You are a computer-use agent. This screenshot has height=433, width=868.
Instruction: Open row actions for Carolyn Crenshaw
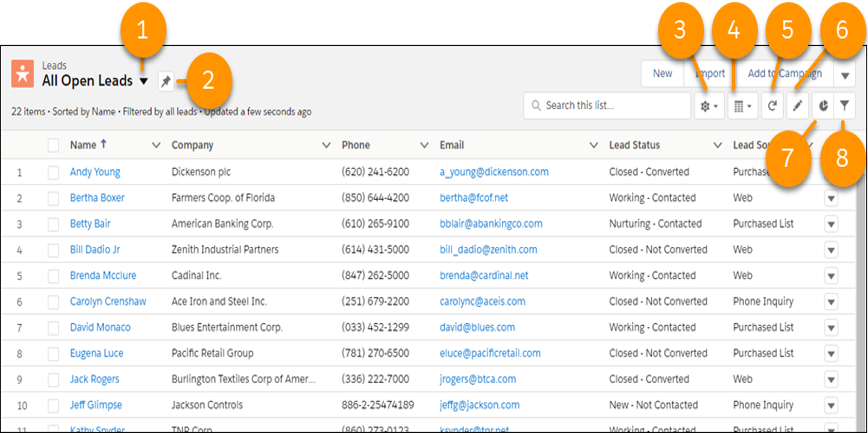tap(831, 302)
